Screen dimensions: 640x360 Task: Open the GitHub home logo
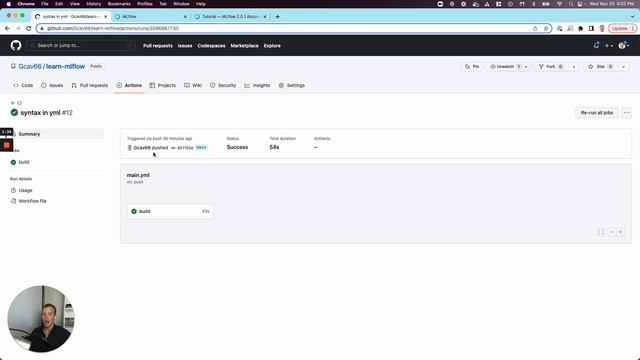pos(16,45)
